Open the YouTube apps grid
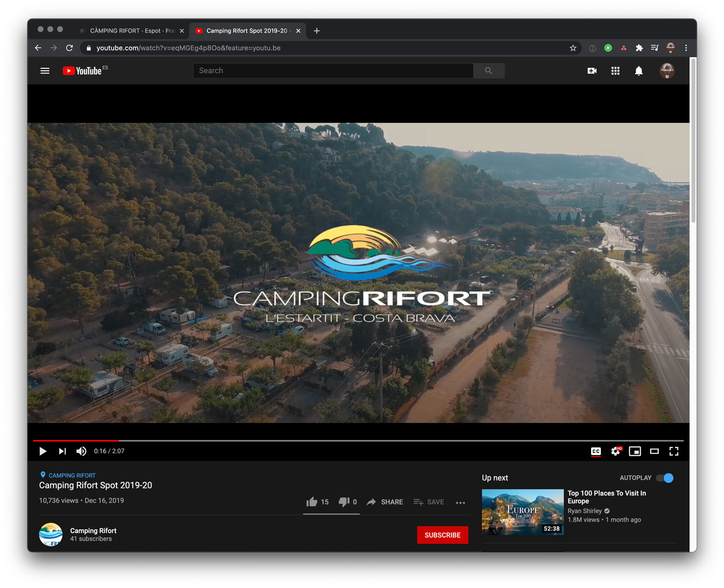Screen dimensions: 724x588 tap(615, 71)
